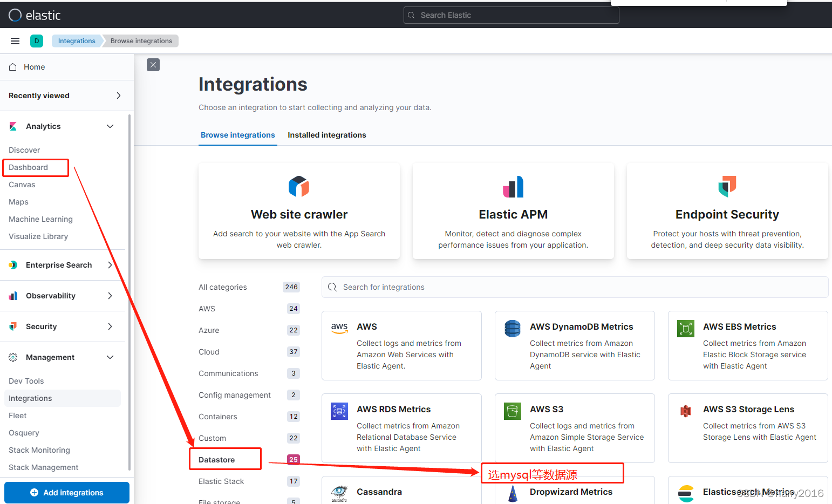Click the Dropwizard Metrics wizard hat icon
This screenshot has height=504, width=832.
513,493
